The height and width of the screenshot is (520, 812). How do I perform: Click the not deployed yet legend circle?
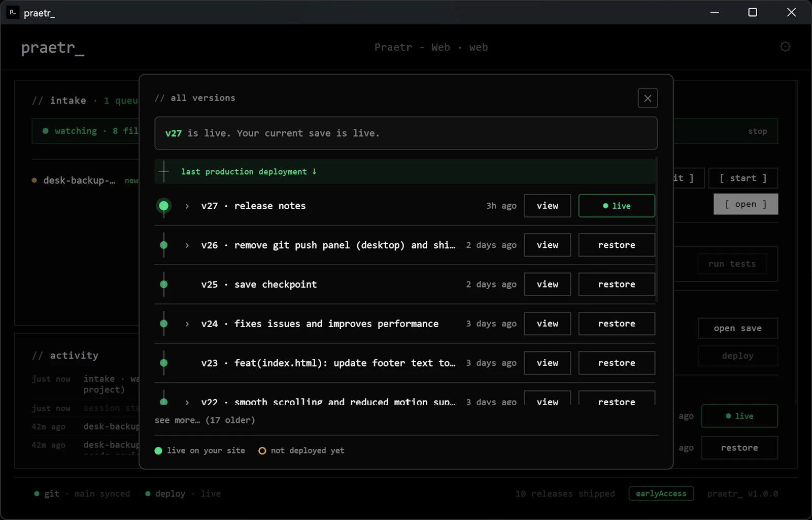(x=262, y=450)
